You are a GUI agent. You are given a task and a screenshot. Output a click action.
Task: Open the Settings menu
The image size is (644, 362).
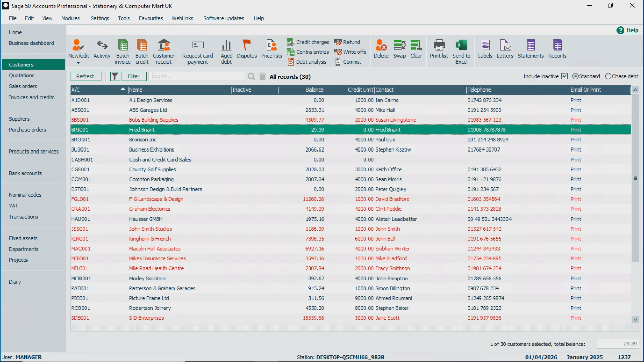click(x=100, y=18)
